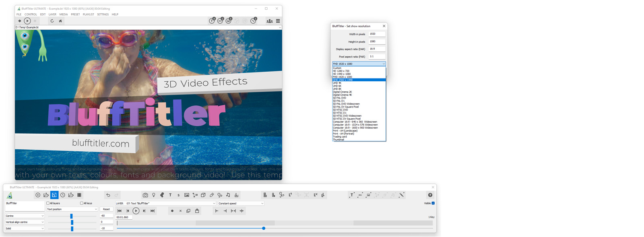
Task: Click the first property slider showing -60
Action: tap(72, 216)
